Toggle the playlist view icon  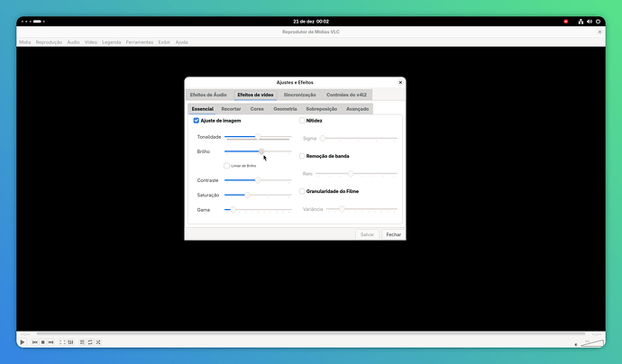tap(80, 342)
